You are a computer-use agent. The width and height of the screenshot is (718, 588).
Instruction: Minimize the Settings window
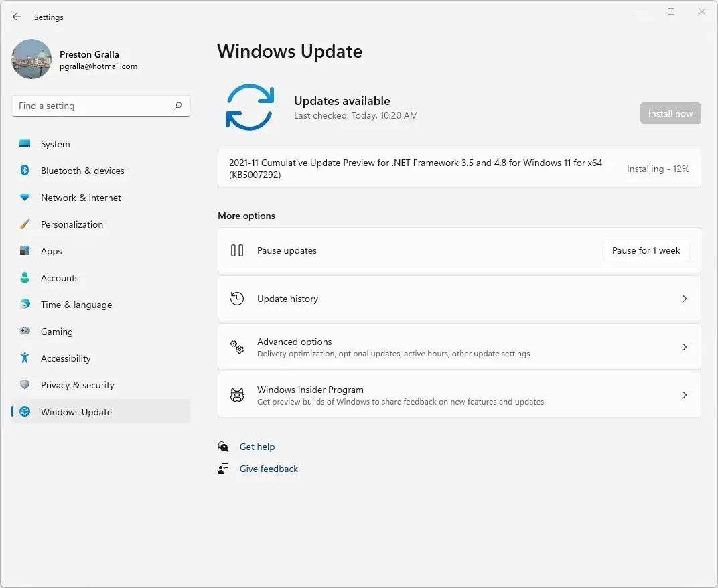click(x=640, y=11)
